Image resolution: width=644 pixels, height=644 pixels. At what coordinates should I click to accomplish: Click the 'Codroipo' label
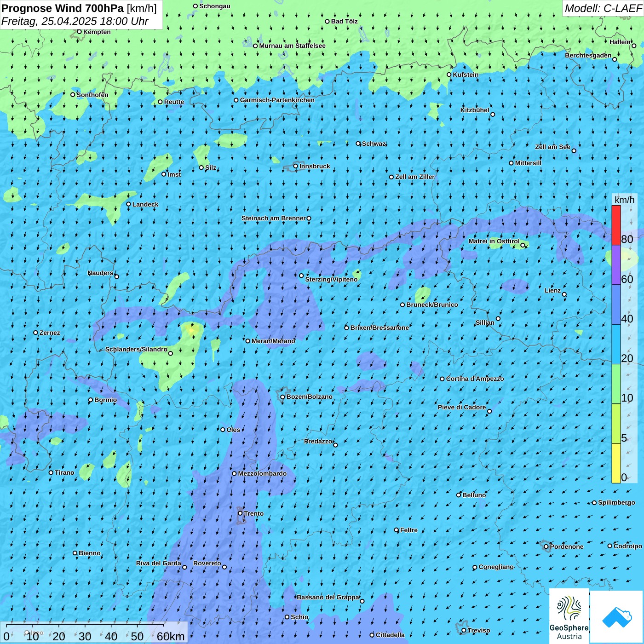tap(628, 546)
